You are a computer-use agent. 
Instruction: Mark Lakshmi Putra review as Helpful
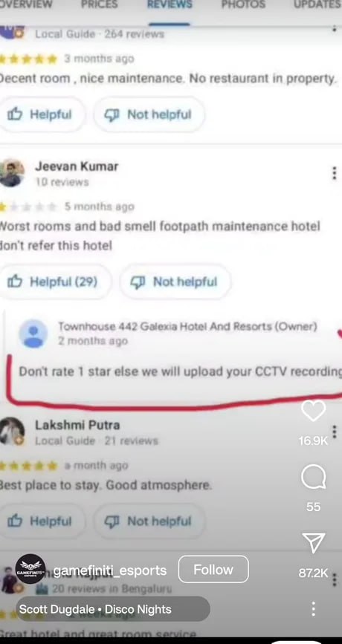pyautogui.click(x=42, y=521)
